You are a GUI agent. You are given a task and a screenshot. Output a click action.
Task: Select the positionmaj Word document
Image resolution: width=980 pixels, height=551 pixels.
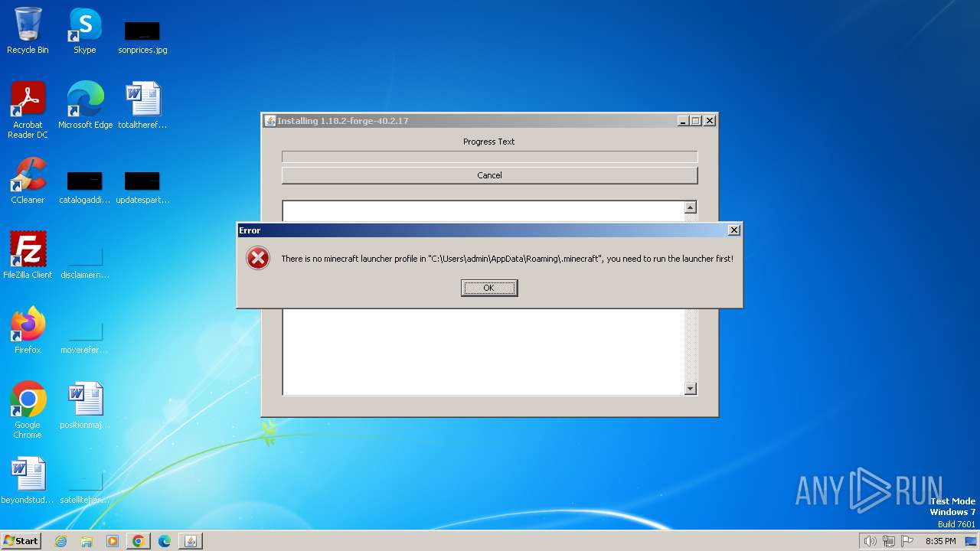point(85,406)
